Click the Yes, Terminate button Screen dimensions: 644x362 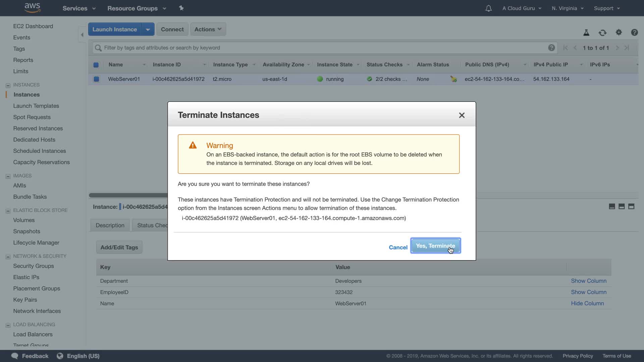point(435,246)
